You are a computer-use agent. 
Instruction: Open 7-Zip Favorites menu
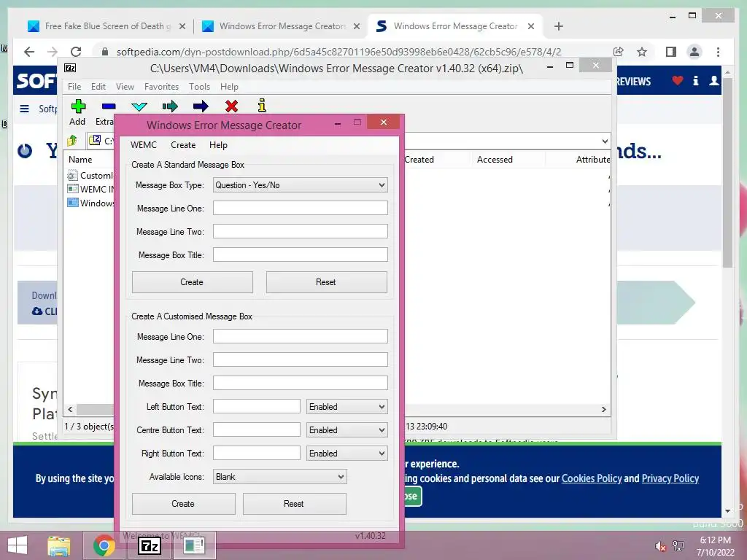pos(161,87)
